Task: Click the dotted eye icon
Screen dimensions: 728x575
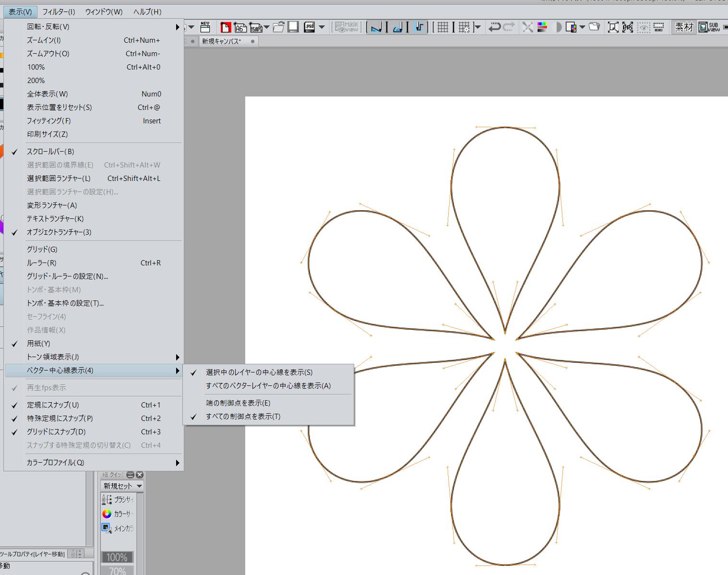Action: tap(644, 27)
